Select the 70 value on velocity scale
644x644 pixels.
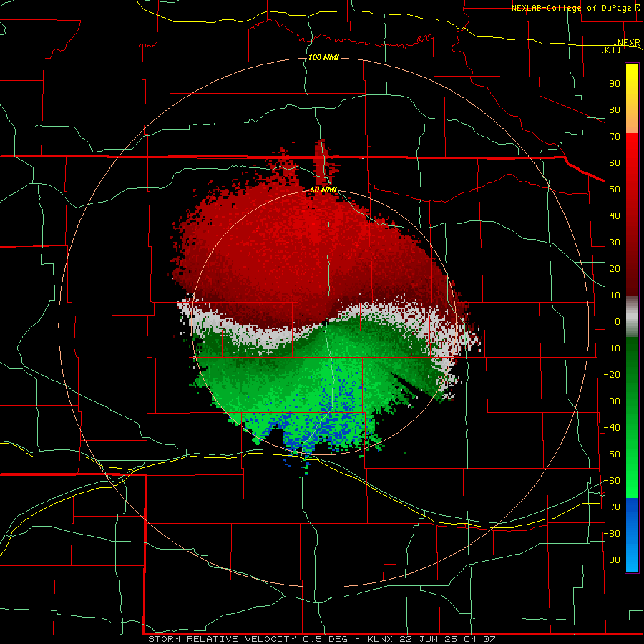(x=615, y=137)
